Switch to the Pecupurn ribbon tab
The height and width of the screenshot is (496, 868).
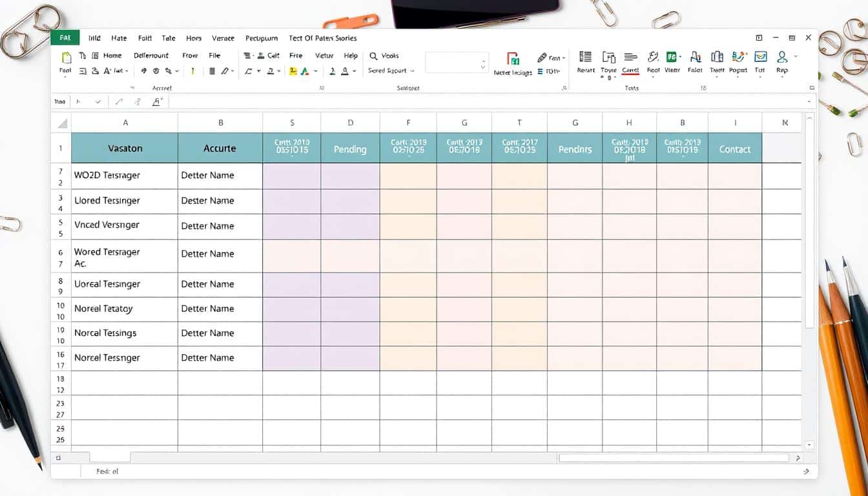coord(262,38)
